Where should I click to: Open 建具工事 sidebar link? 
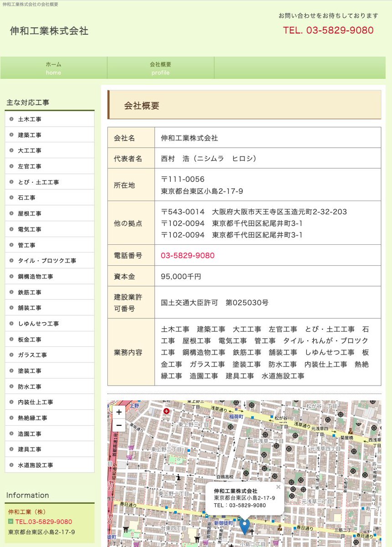coord(50,449)
